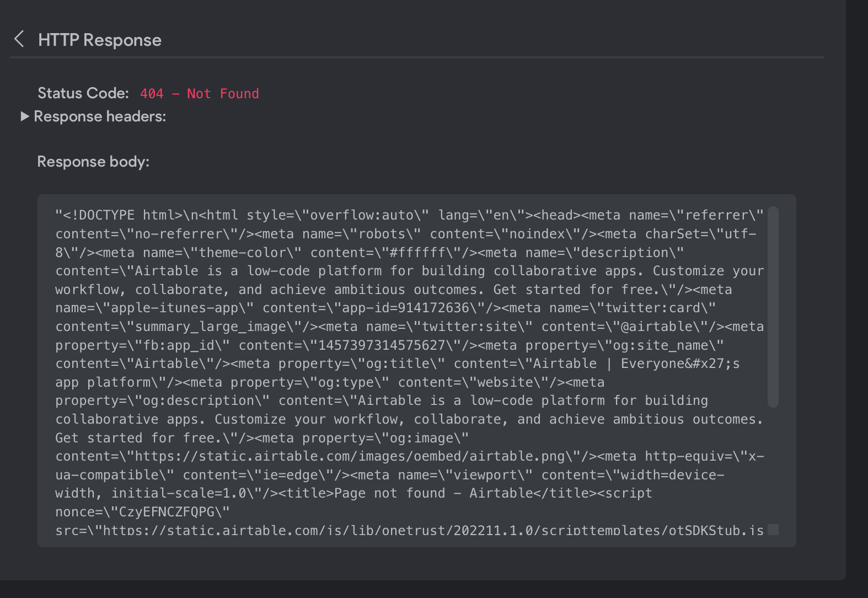Click the static.airtable.com oembed image URL text
The width and height of the screenshot is (868, 598).
[350, 456]
